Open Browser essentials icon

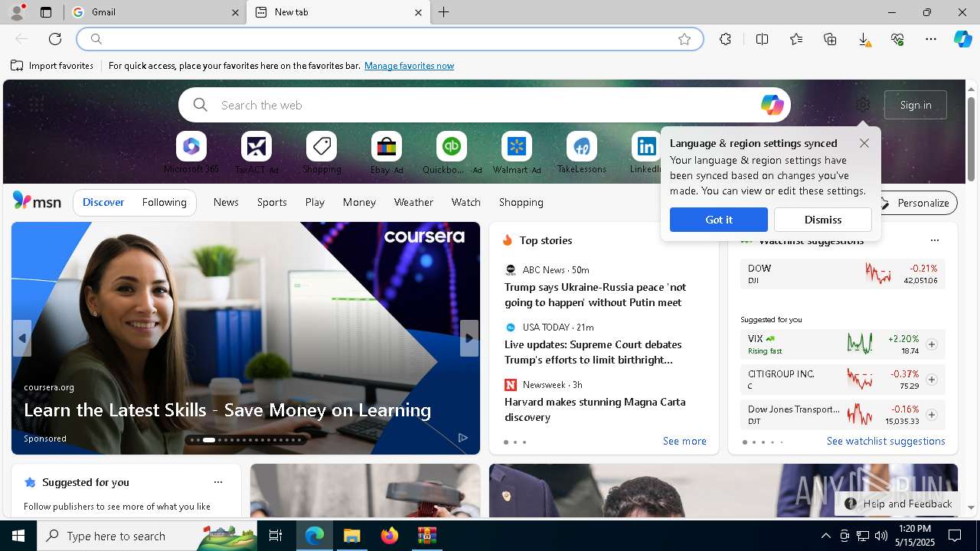tap(897, 39)
